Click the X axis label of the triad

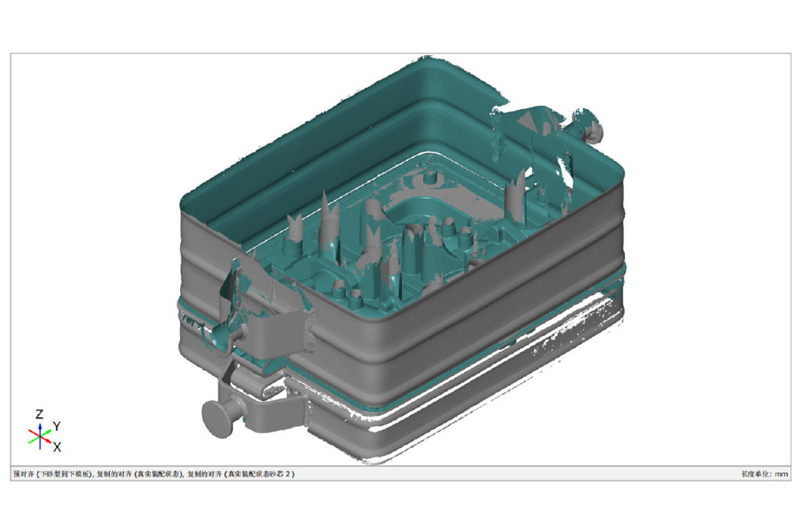(x=57, y=447)
